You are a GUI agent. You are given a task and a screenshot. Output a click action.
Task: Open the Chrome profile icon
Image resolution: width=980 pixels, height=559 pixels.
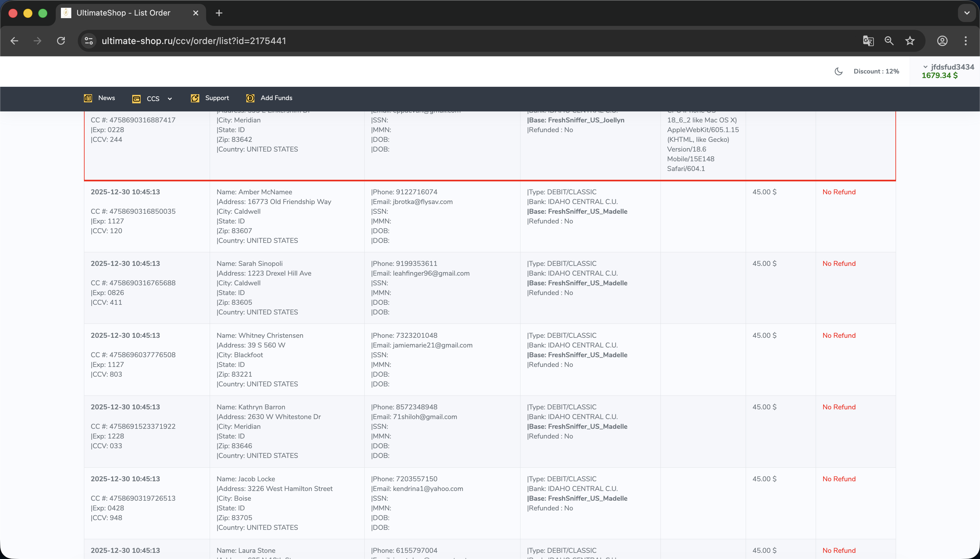tap(942, 41)
